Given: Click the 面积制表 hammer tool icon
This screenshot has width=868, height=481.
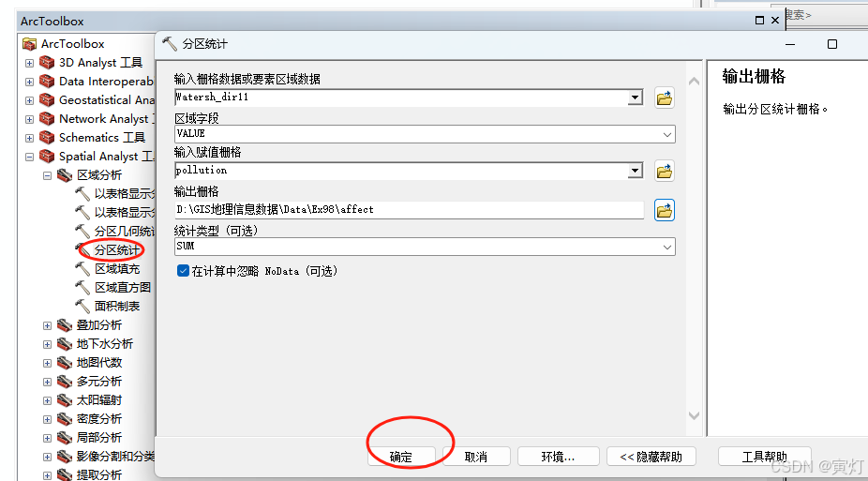Looking at the screenshot, I should coord(82,306).
